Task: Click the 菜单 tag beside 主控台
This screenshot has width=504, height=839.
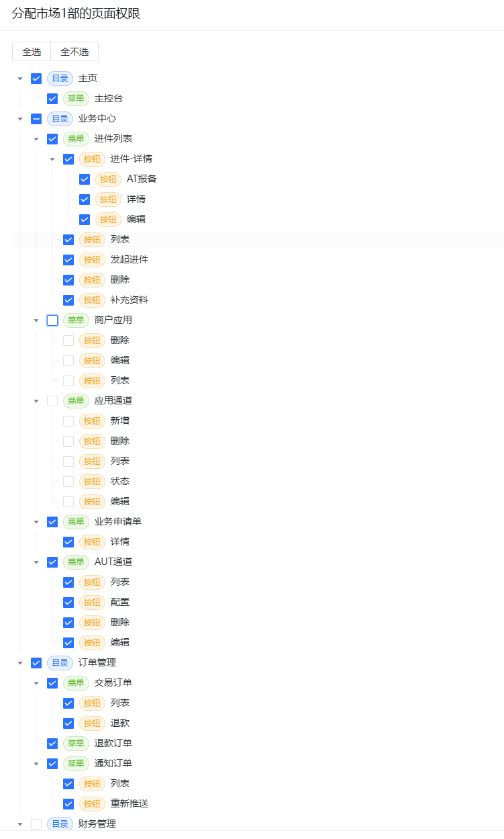Action: 76,99
